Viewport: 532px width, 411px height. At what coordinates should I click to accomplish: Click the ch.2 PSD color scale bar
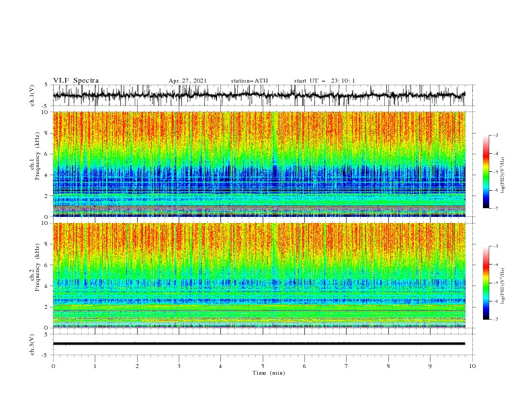pyautogui.click(x=486, y=283)
